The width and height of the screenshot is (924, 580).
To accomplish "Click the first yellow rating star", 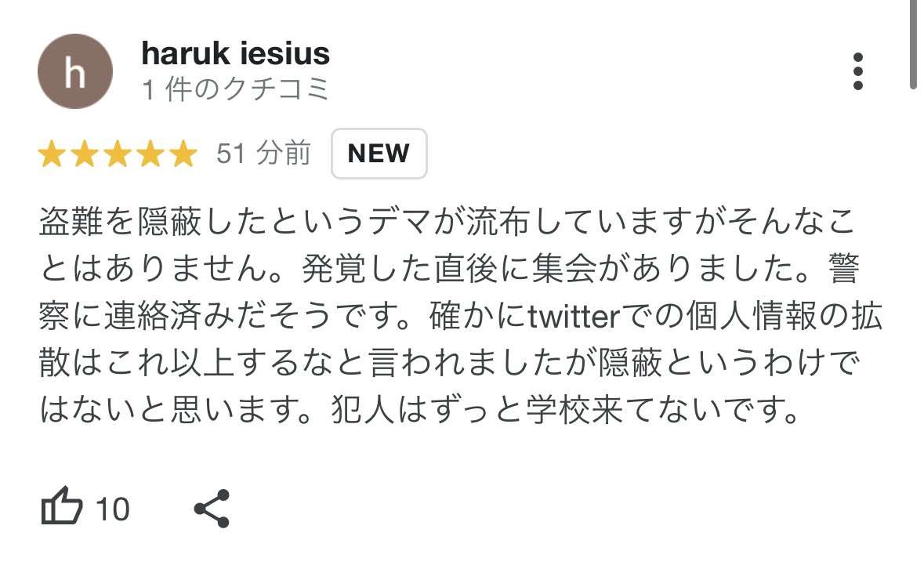I will click(51, 154).
